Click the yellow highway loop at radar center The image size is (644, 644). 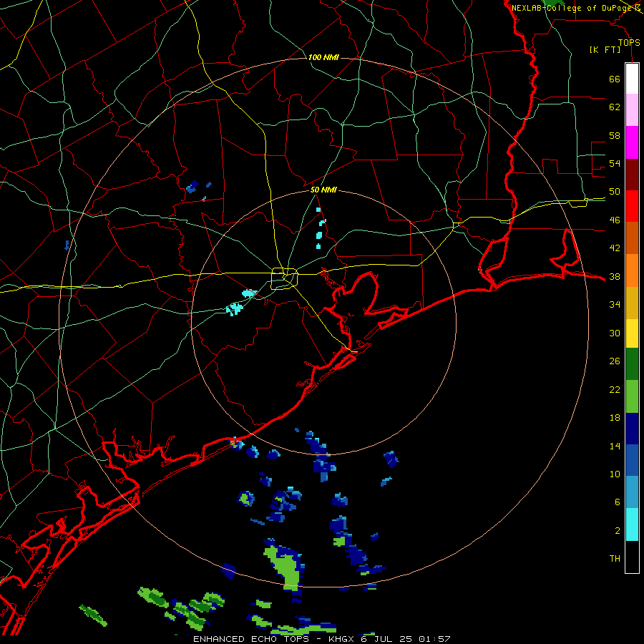(285, 278)
